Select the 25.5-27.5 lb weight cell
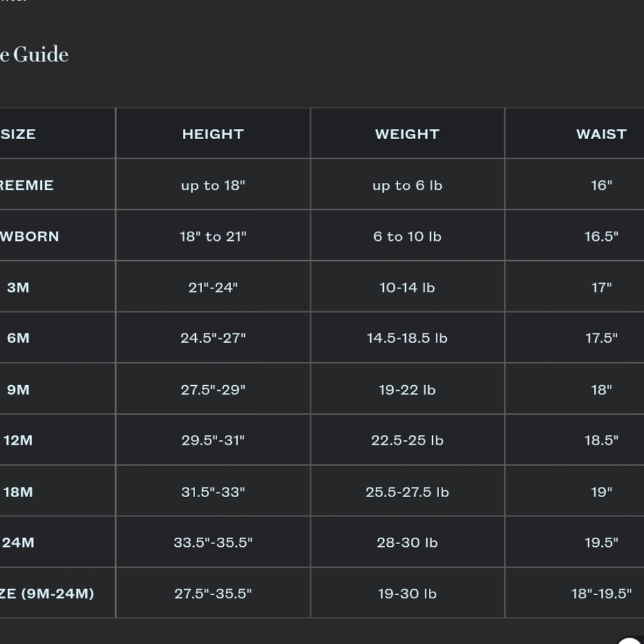644x644 pixels. pos(407,491)
